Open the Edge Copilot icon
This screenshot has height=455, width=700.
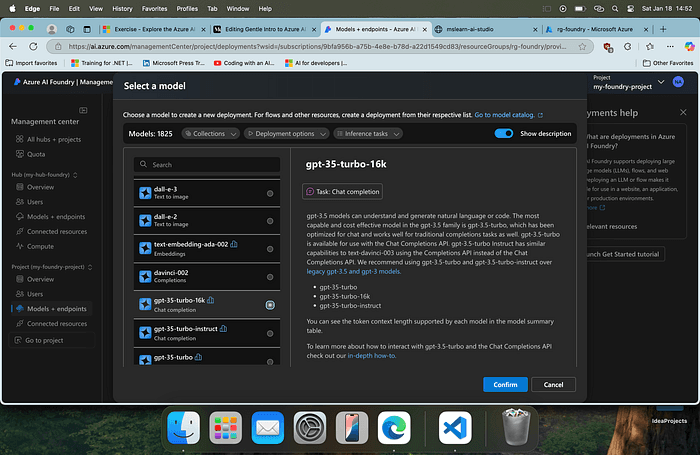[689, 46]
